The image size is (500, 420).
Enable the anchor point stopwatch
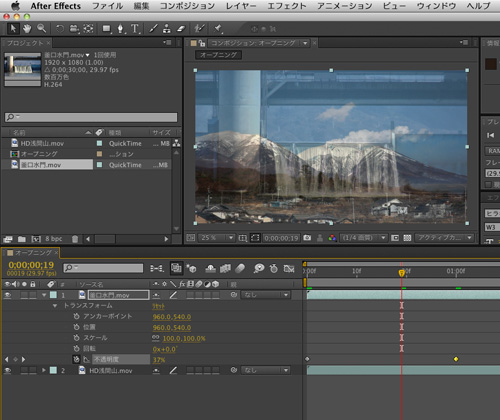76,316
